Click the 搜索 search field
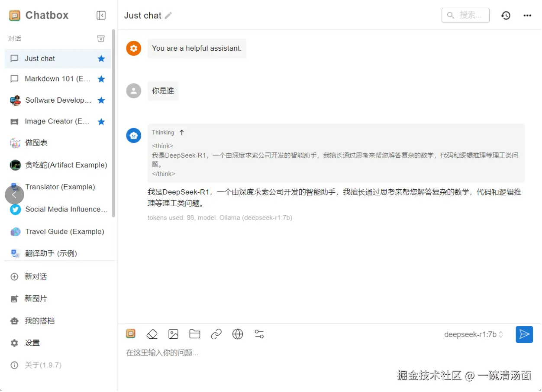The image size is (542, 392). tap(465, 15)
